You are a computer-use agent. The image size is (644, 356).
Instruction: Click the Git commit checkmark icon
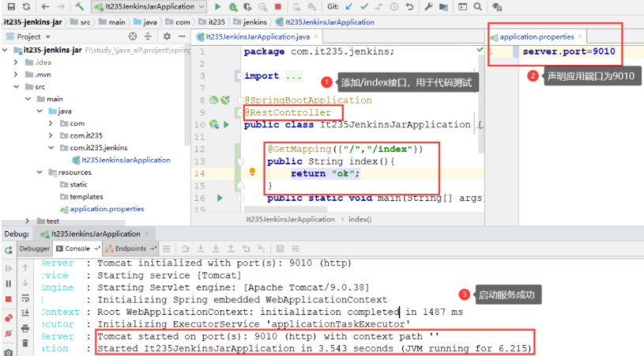coord(364,6)
